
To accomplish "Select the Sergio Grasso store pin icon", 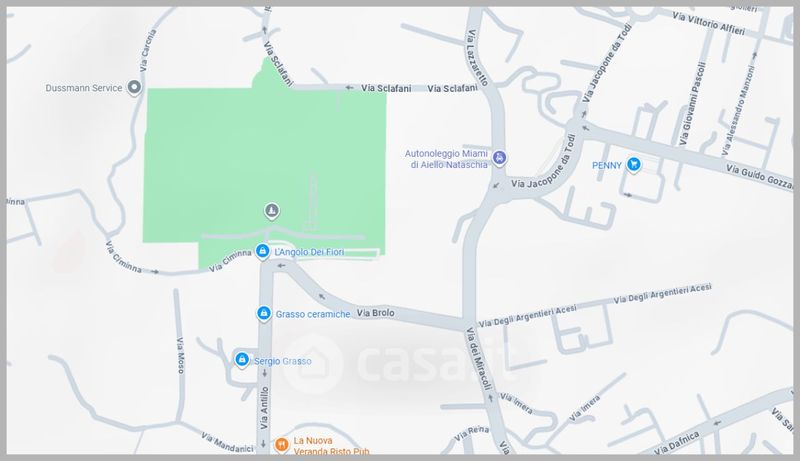I will pos(242,360).
